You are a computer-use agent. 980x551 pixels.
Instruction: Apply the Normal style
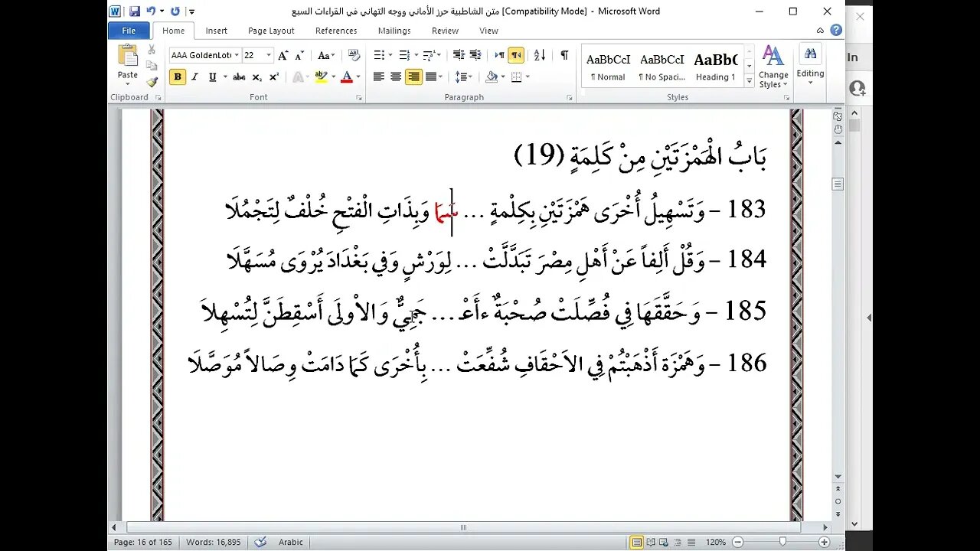click(608, 66)
